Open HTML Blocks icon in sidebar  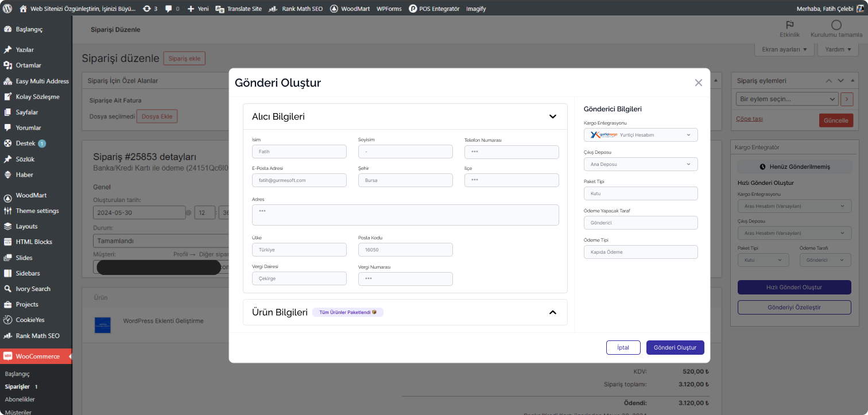pyautogui.click(x=8, y=242)
